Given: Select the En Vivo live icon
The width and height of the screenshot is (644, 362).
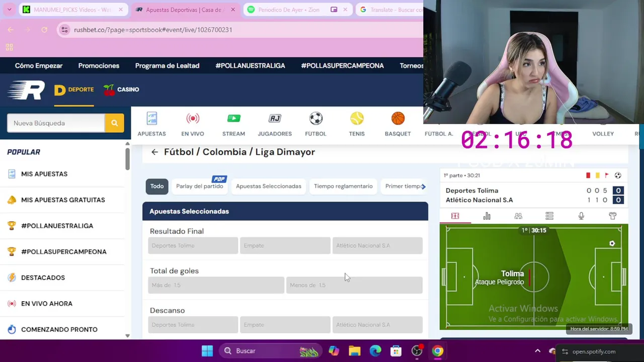Looking at the screenshot, I should [193, 124].
